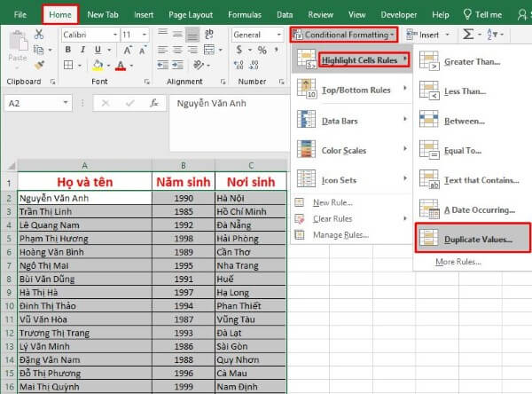Viewport: 532px width, 394px height.
Task: Click the red Font Color A icon
Action: tap(121, 65)
